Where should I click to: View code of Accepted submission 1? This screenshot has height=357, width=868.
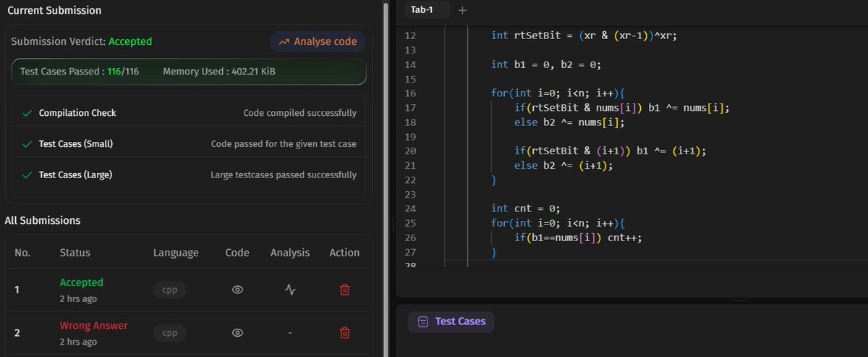tap(237, 290)
